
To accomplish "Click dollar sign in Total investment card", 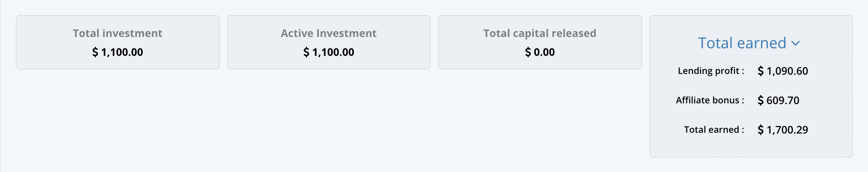I will [95, 52].
